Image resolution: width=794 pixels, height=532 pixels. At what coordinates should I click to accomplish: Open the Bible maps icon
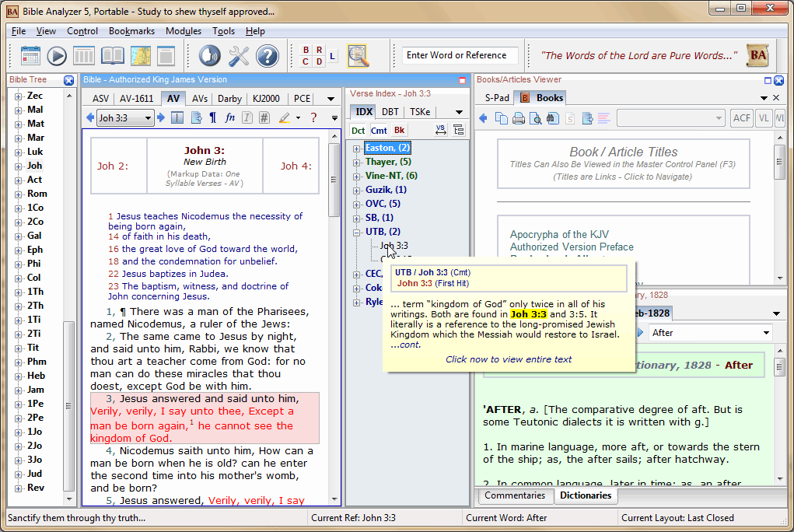(140, 56)
